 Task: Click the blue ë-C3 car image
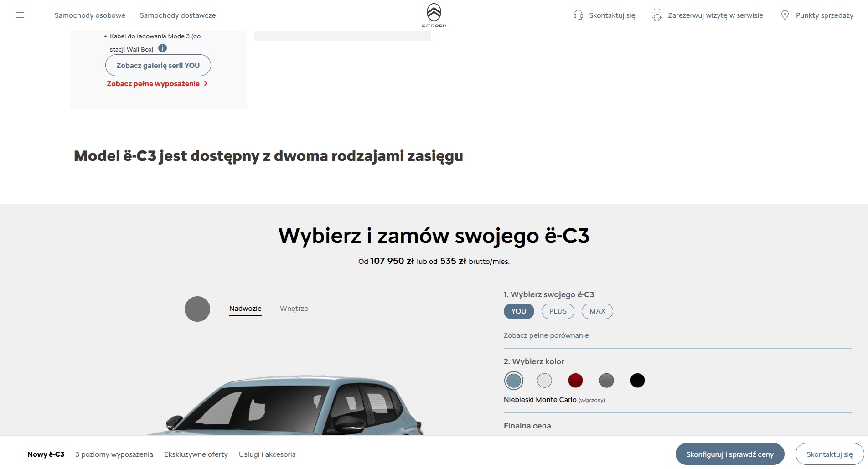[x=285, y=406]
